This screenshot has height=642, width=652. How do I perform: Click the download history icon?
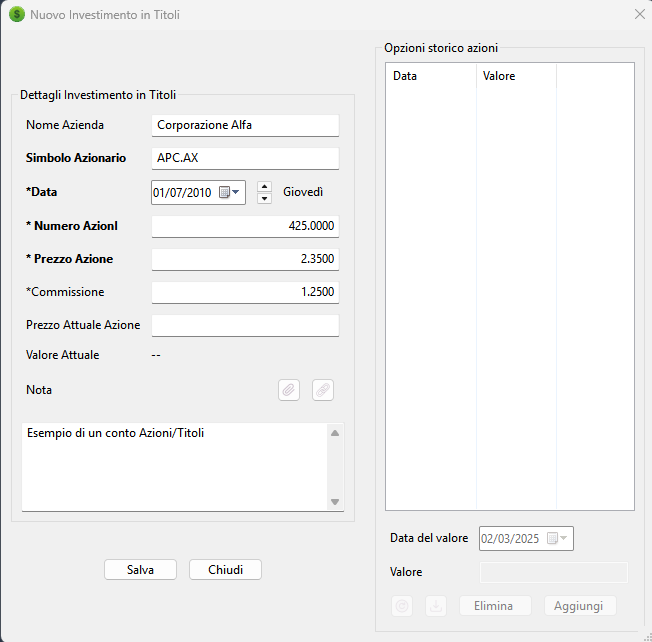click(435, 606)
